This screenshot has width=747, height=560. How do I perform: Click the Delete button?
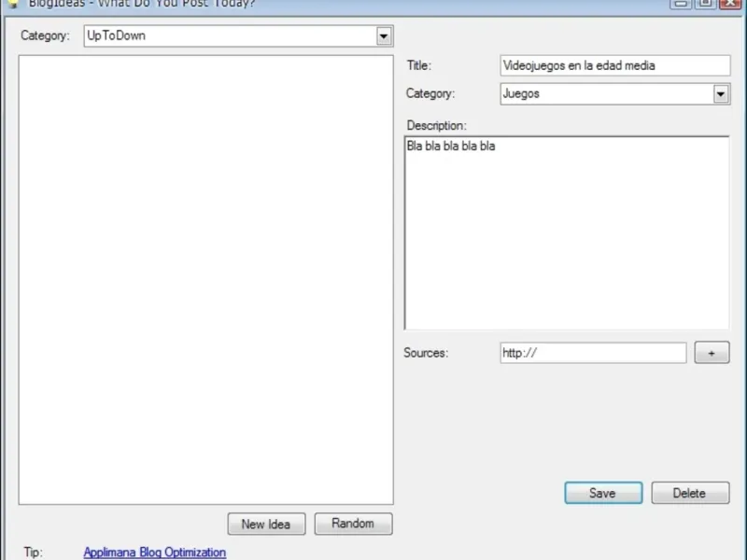[x=690, y=493]
